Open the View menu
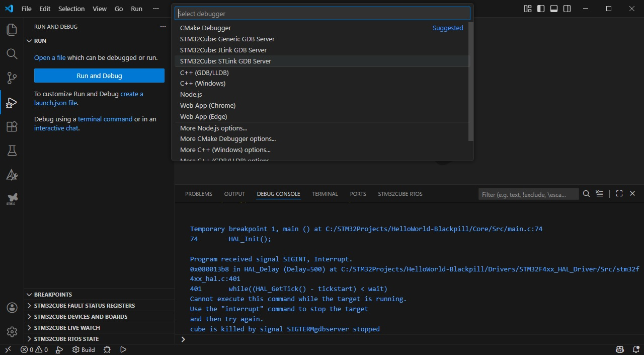This screenshot has height=355, width=644. [x=100, y=9]
